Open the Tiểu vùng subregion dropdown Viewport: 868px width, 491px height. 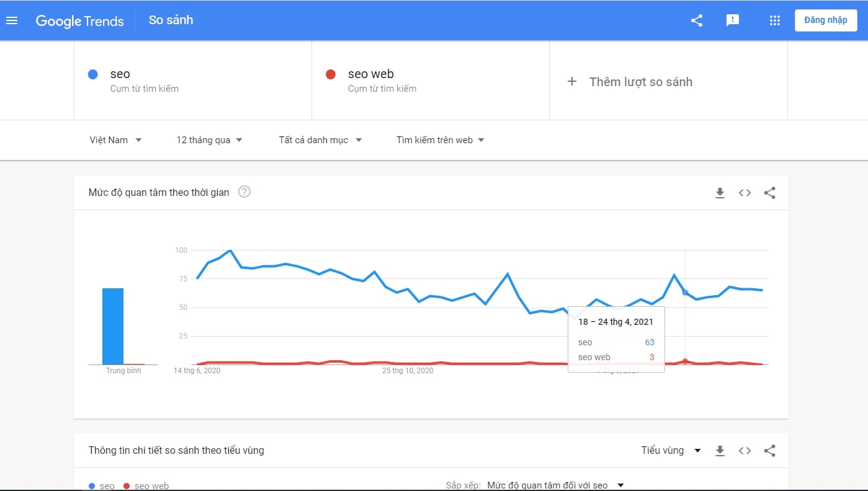point(671,451)
